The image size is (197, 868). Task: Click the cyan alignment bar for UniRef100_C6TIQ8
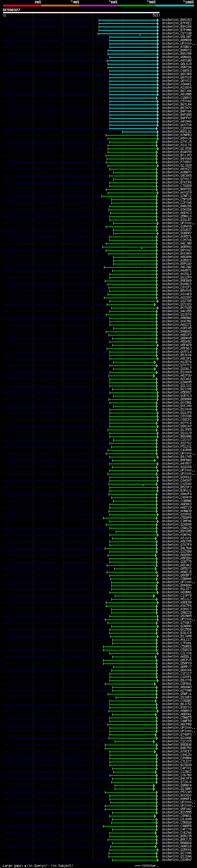pos(128,33)
